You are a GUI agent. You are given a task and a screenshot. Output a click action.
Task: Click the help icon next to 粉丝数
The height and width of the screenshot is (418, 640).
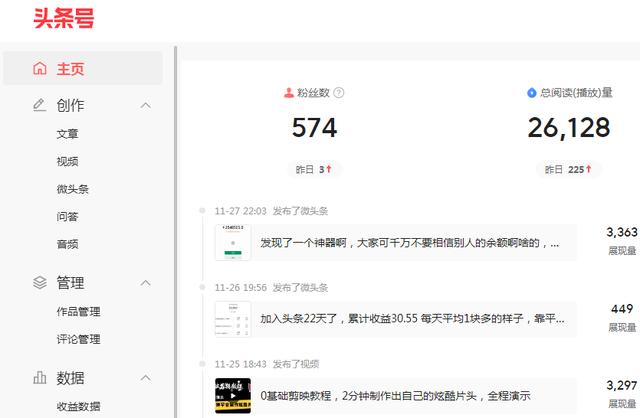[338, 93]
